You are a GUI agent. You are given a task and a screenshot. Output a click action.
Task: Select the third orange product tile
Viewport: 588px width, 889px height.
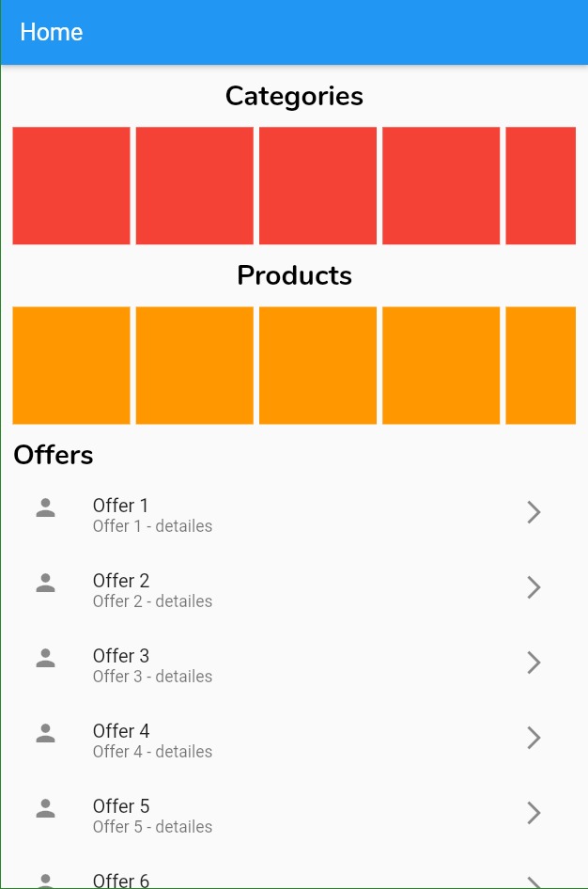click(317, 365)
